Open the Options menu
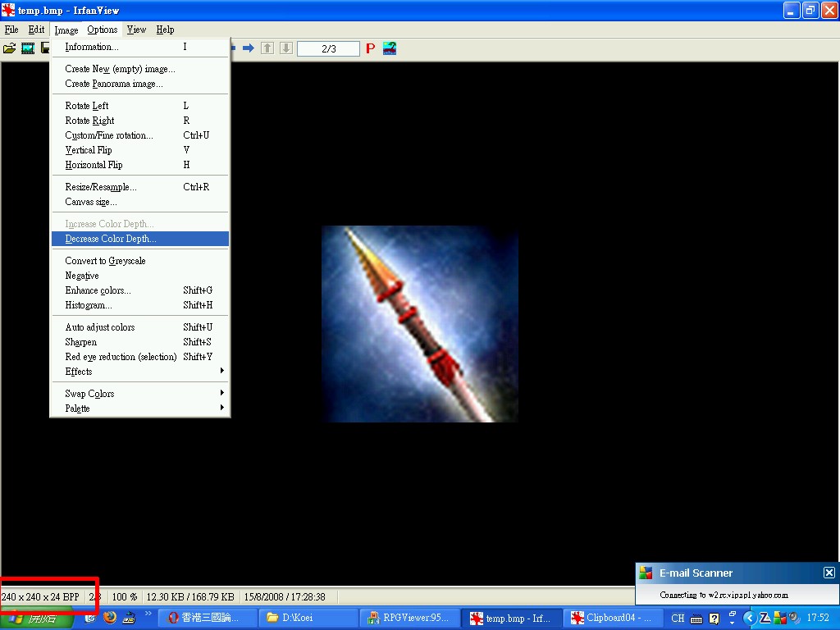 coord(103,30)
